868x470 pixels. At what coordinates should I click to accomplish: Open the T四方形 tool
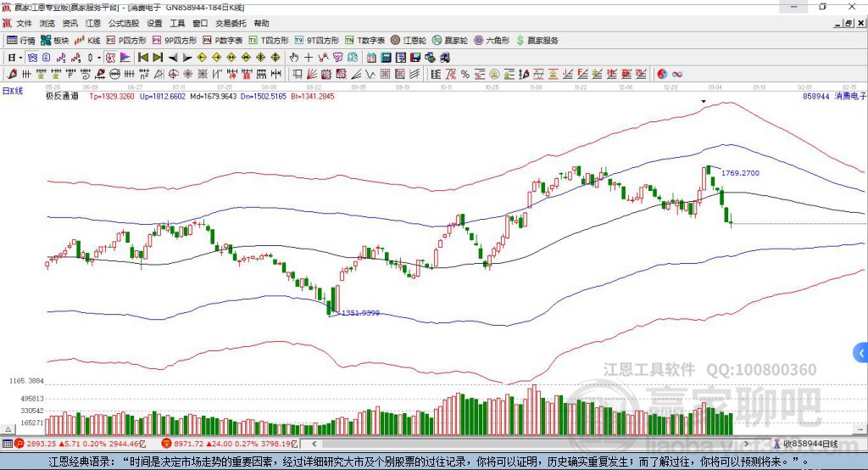269,41
